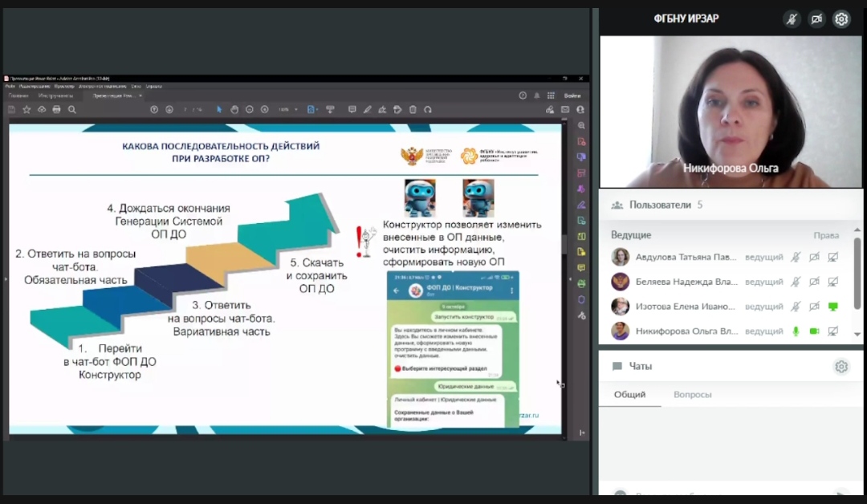Switch to the Вопросы chat tab

692,394
